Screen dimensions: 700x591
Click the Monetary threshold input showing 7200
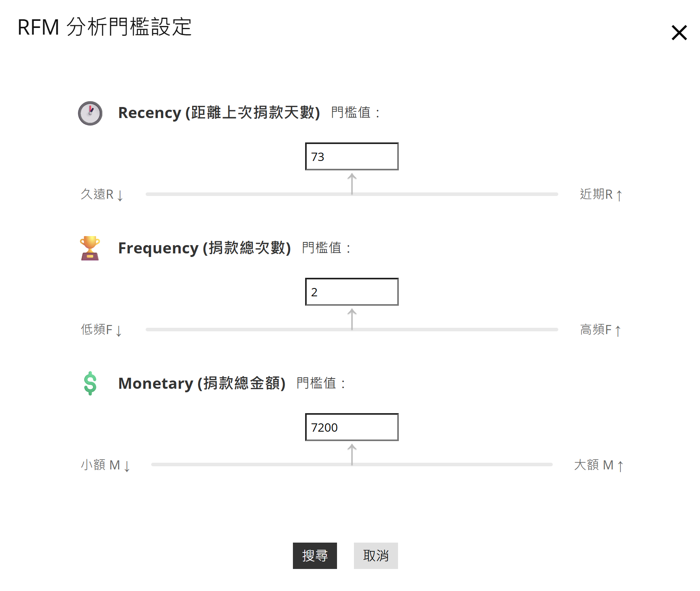click(352, 427)
